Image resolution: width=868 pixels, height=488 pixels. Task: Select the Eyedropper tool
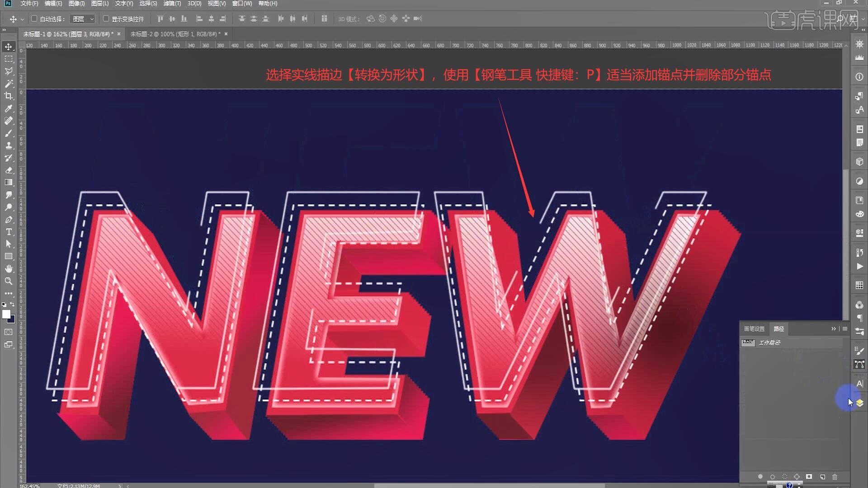(9, 108)
